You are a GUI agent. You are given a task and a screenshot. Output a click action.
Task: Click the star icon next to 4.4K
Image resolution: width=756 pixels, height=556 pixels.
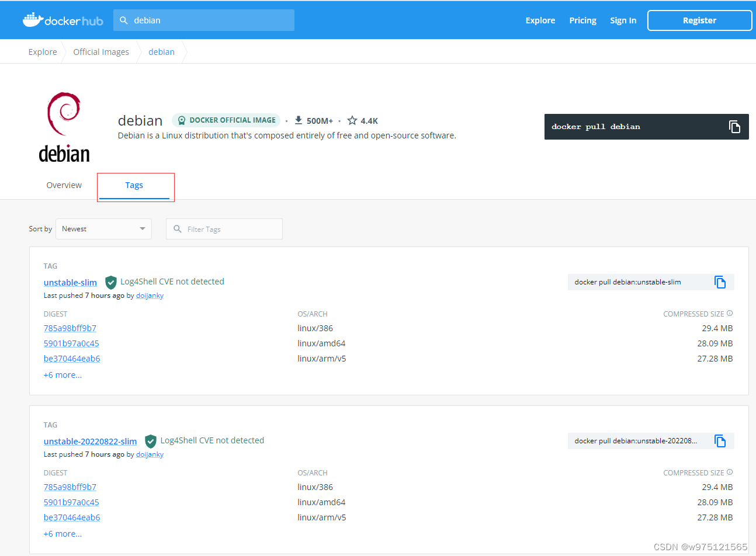(x=351, y=120)
